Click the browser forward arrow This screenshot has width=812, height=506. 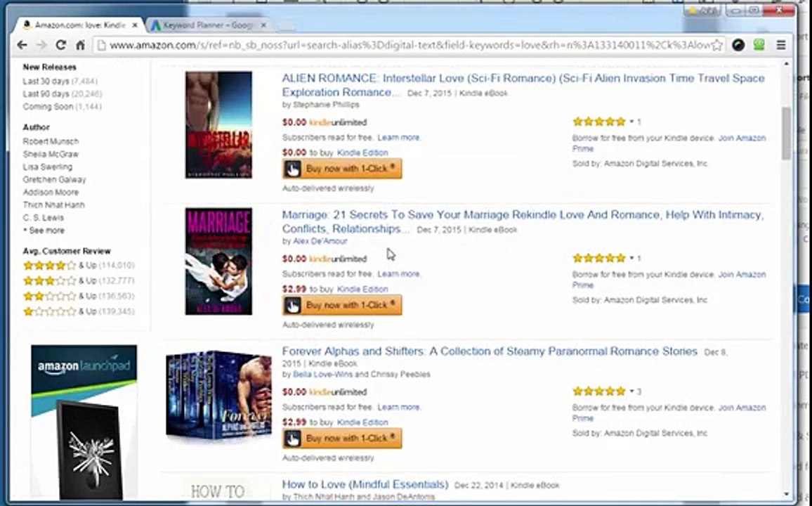click(41, 45)
